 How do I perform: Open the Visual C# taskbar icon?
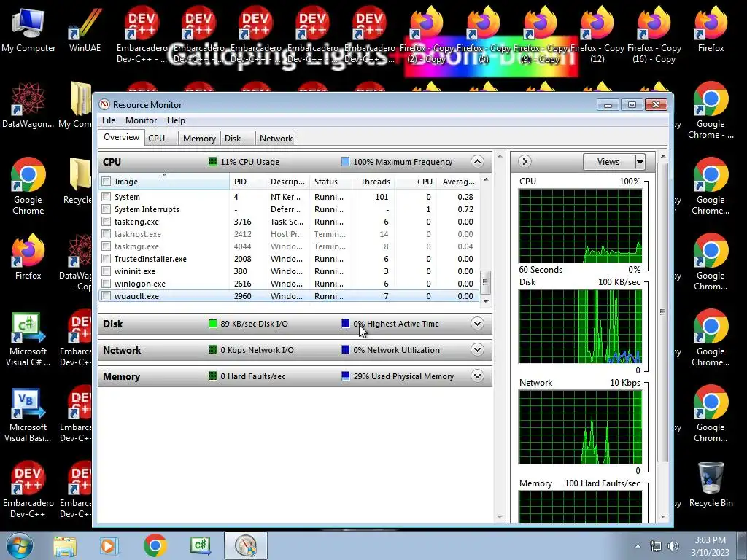click(200, 545)
